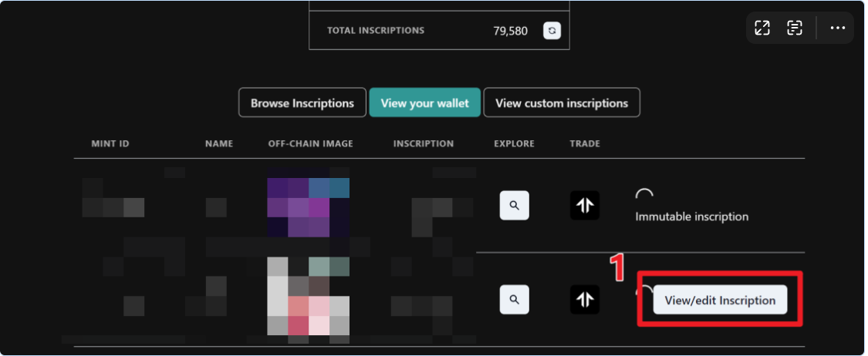Viewport: 868px width, 356px height.
Task: Click the NAME column header
Action: [219, 144]
